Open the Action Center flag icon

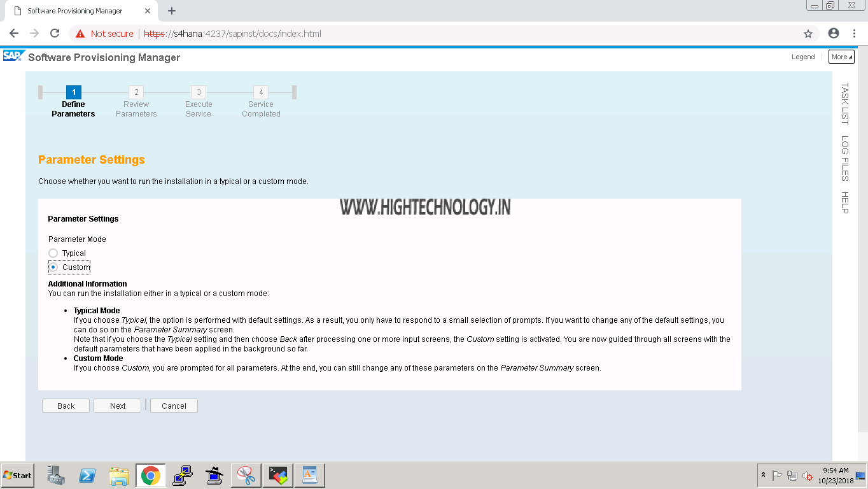[x=777, y=476]
